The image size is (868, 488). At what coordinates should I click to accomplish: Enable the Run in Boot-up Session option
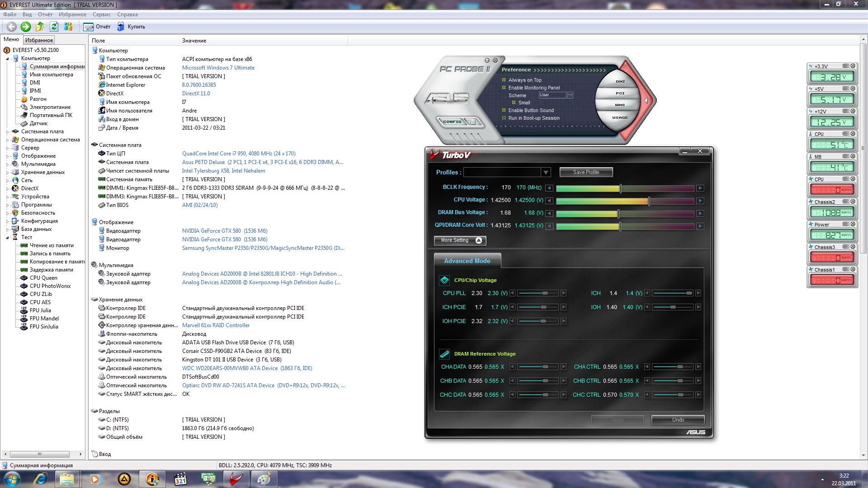pos(504,118)
